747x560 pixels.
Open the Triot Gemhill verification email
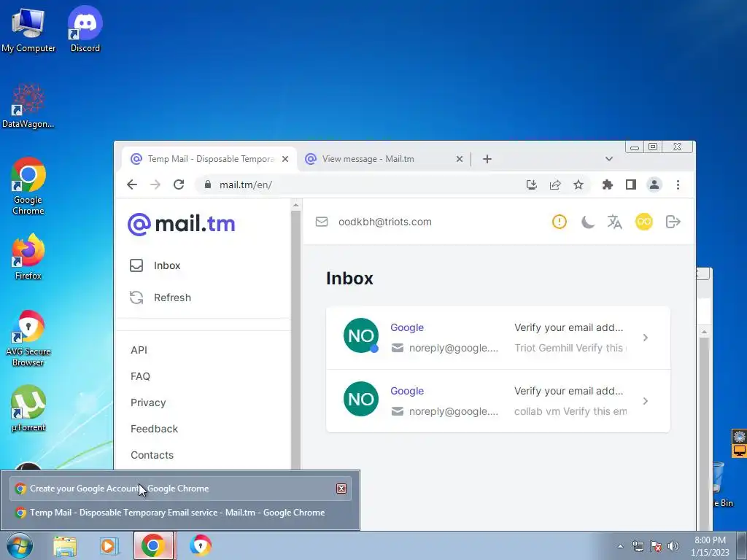(x=498, y=338)
